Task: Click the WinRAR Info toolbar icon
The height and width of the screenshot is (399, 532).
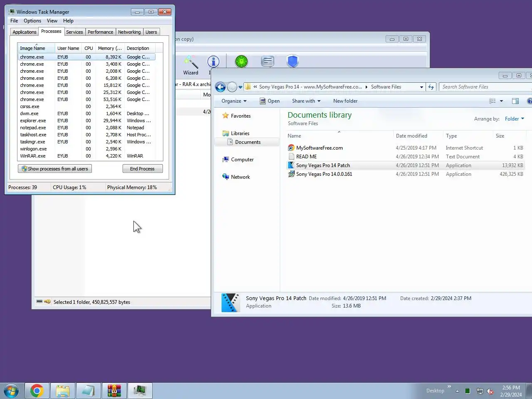Action: click(213, 62)
